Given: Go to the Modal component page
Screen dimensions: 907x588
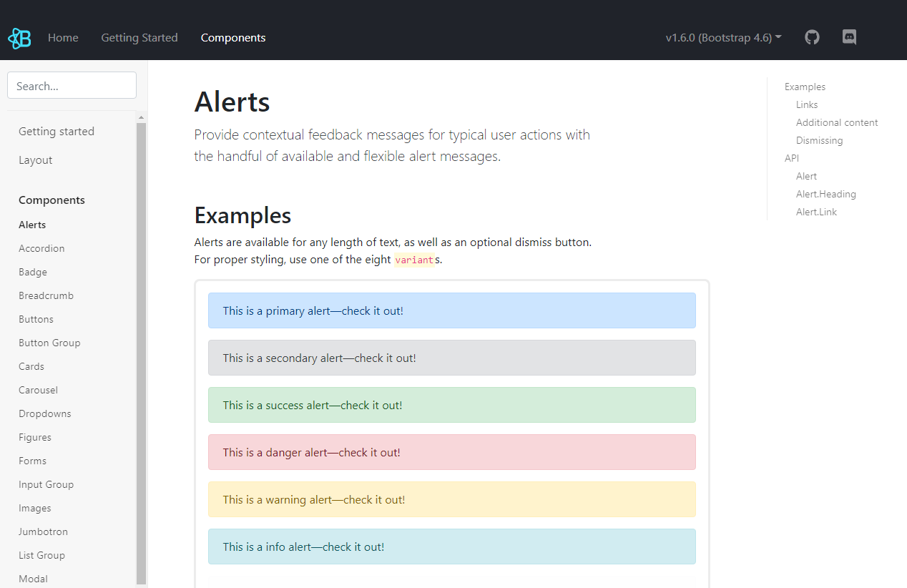Looking at the screenshot, I should [x=33, y=579].
